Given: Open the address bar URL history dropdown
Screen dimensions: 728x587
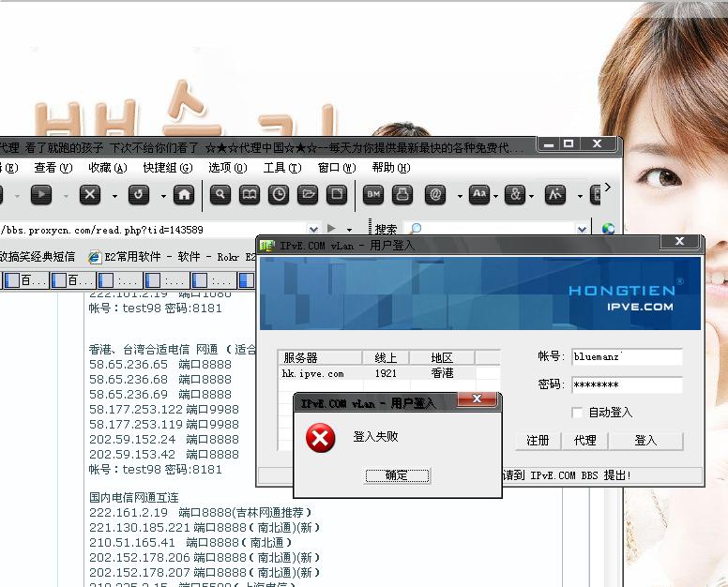Looking at the screenshot, I should click(x=313, y=229).
